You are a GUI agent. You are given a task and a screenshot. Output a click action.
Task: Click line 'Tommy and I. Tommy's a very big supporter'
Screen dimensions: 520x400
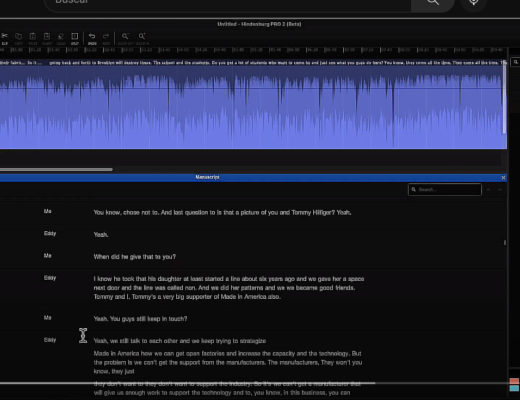click(x=187, y=297)
